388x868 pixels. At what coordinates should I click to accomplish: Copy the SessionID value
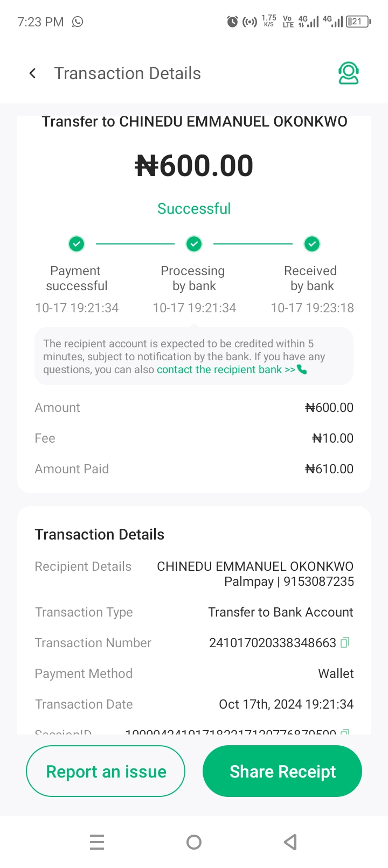click(345, 732)
